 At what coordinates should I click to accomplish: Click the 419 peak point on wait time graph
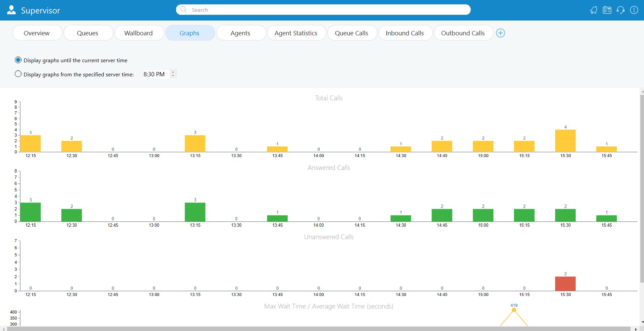pos(514,310)
